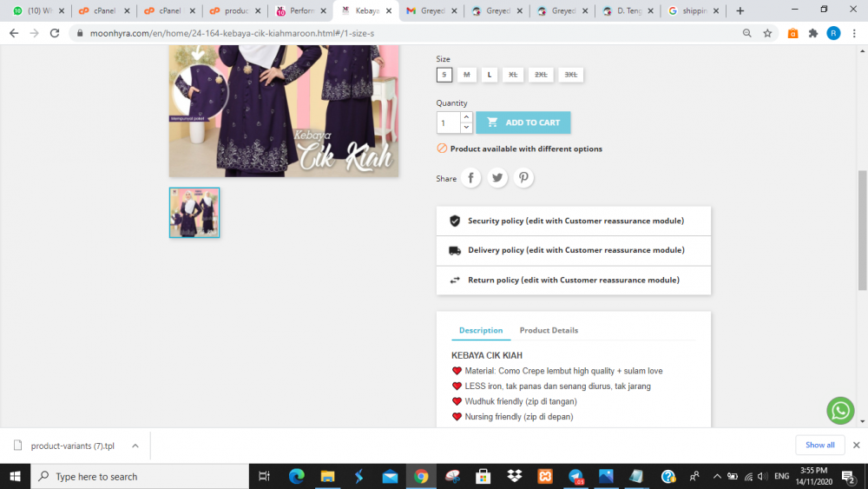Viewport: 868px width, 489px height.
Task: Reload the current page
Action: (x=54, y=33)
